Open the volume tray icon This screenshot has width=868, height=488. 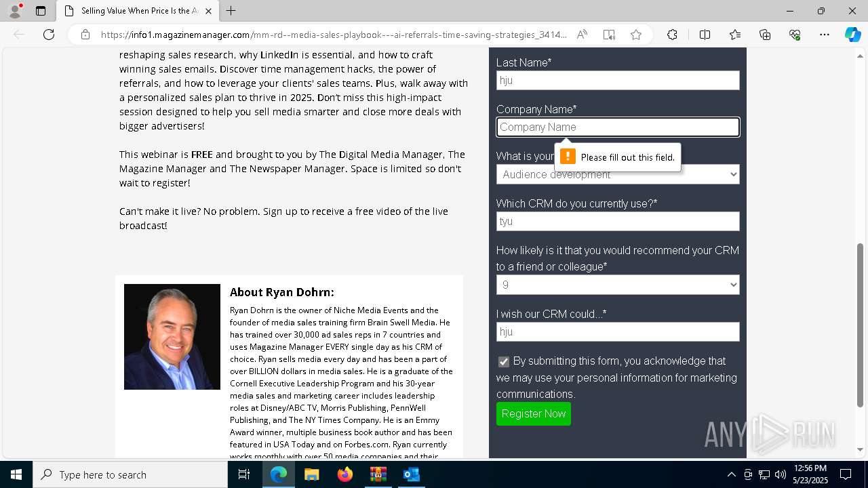point(780,474)
